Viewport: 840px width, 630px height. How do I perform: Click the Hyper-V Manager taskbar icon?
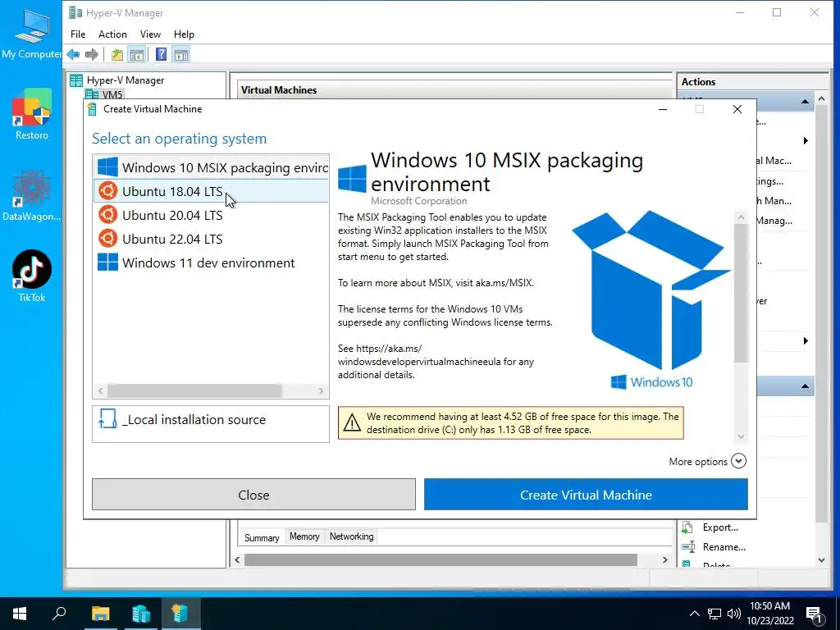[x=141, y=614]
